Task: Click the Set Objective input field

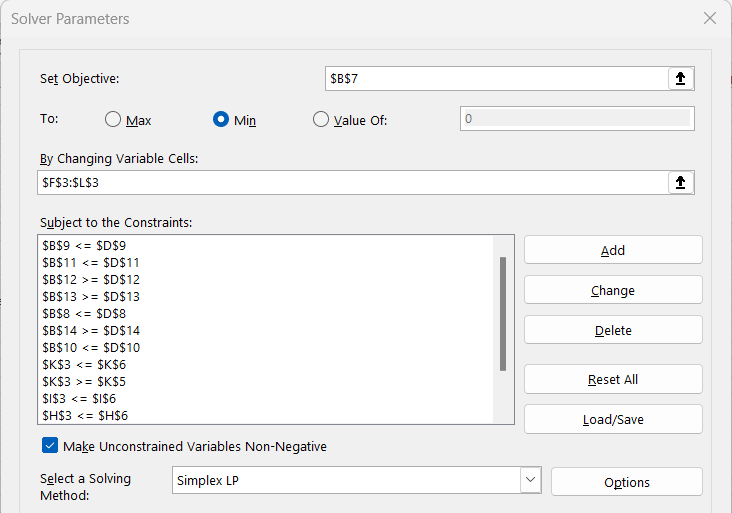Action: click(497, 78)
